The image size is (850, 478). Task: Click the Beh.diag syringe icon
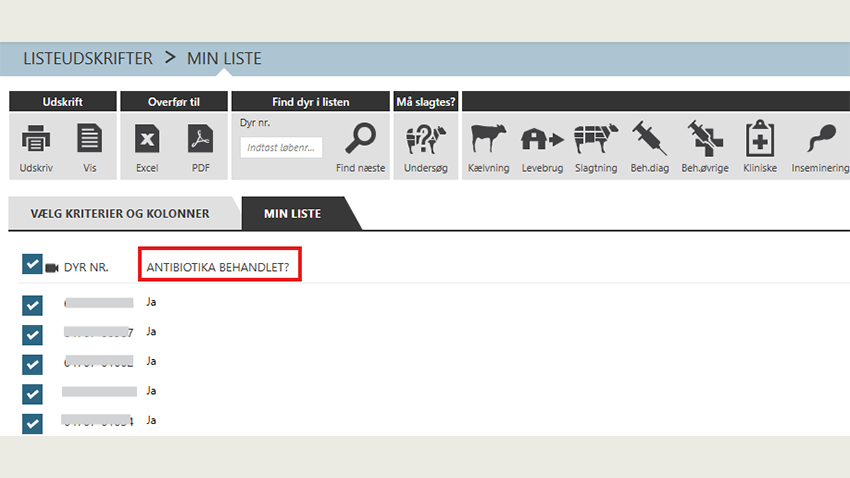(x=650, y=138)
